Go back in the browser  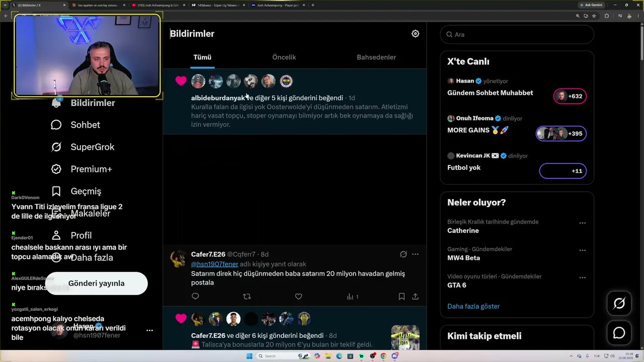tap(6, 16)
